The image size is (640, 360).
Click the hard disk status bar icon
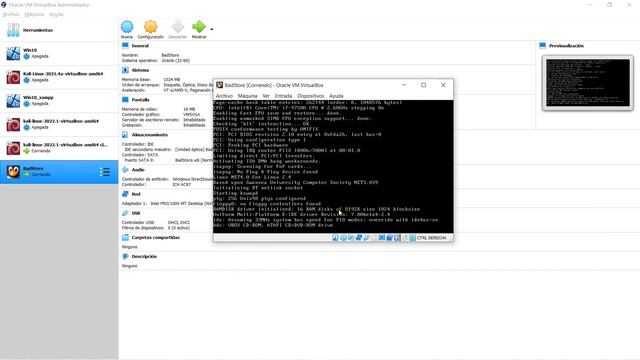pos(335,238)
